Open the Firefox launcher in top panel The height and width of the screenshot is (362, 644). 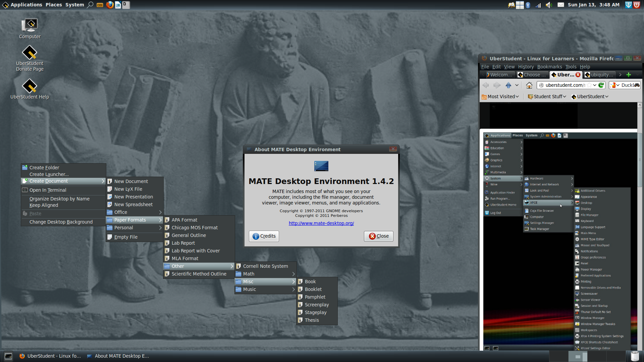(x=109, y=5)
